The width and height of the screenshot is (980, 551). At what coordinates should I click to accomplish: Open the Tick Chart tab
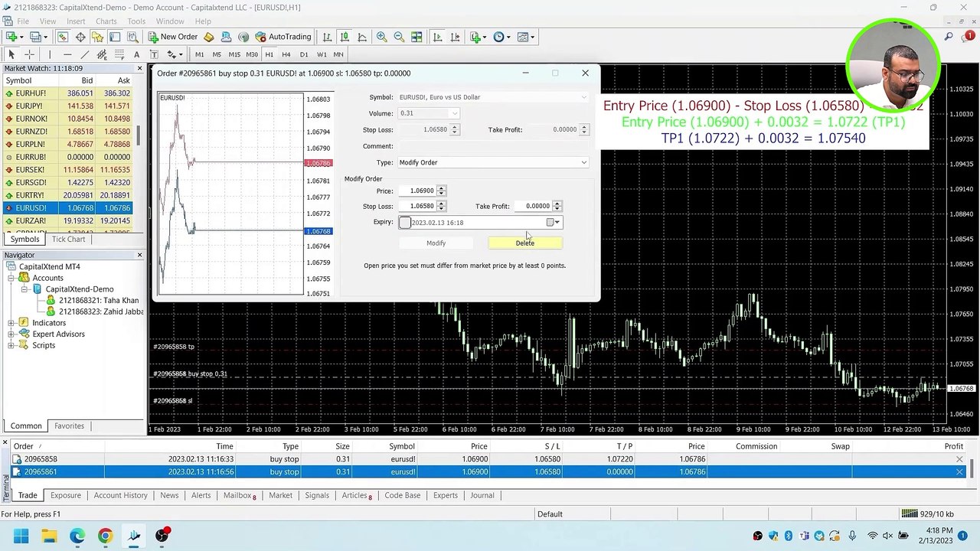(68, 239)
